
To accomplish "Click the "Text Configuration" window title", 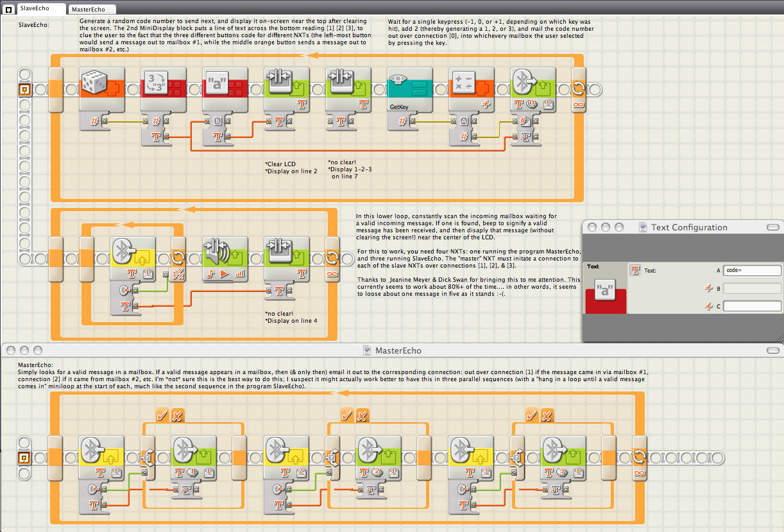I will (x=689, y=227).
